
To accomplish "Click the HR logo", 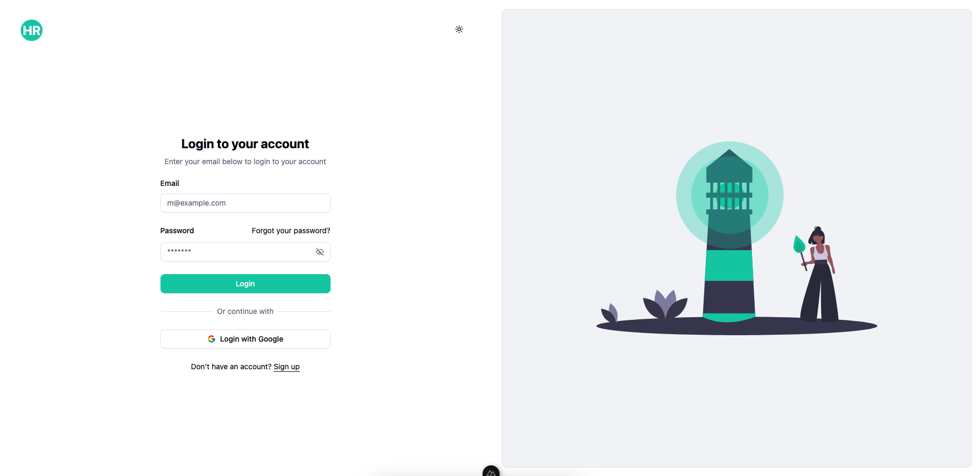I will point(31,30).
